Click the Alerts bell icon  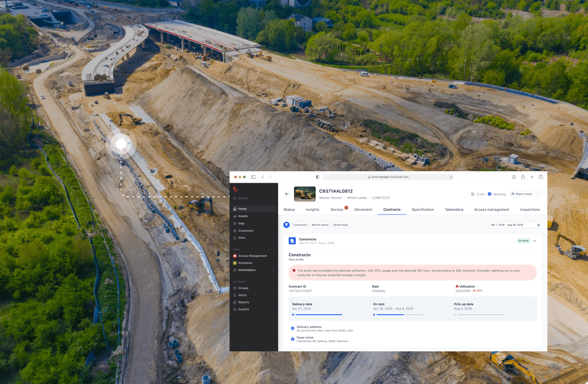[235, 295]
